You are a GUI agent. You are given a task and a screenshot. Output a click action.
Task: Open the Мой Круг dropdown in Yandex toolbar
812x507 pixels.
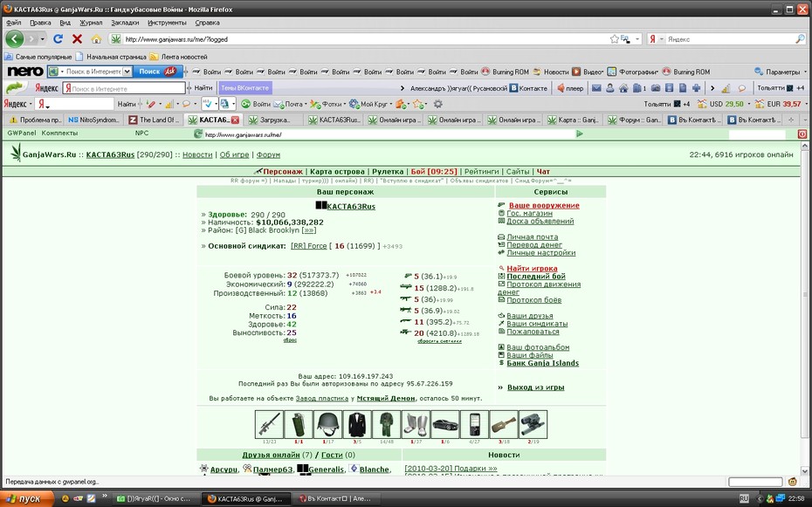[x=391, y=104]
